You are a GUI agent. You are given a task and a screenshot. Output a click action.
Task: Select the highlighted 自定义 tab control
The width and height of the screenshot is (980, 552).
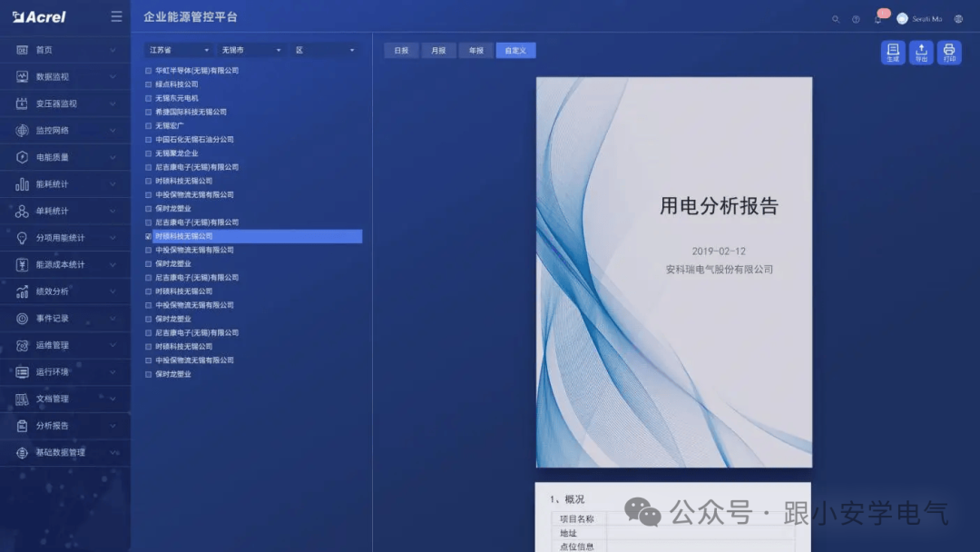pos(515,50)
